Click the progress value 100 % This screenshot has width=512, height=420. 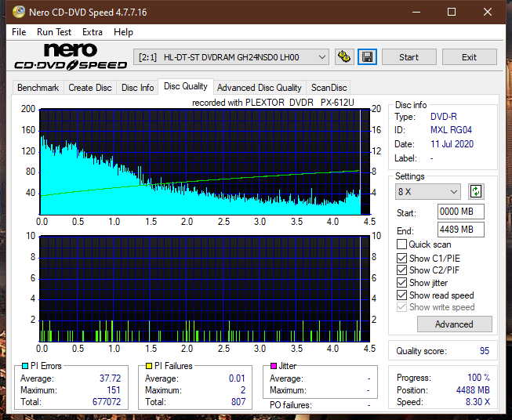pyautogui.click(x=479, y=378)
